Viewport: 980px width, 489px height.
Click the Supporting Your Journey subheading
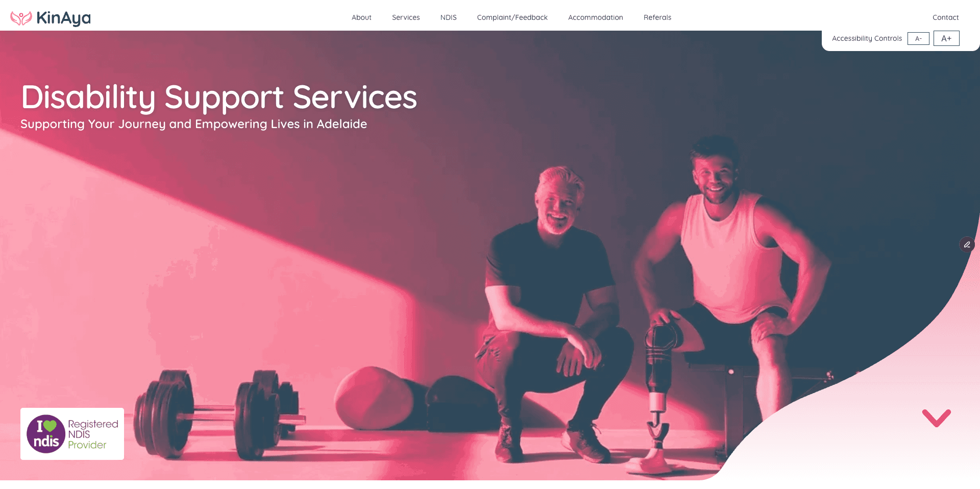coord(193,124)
